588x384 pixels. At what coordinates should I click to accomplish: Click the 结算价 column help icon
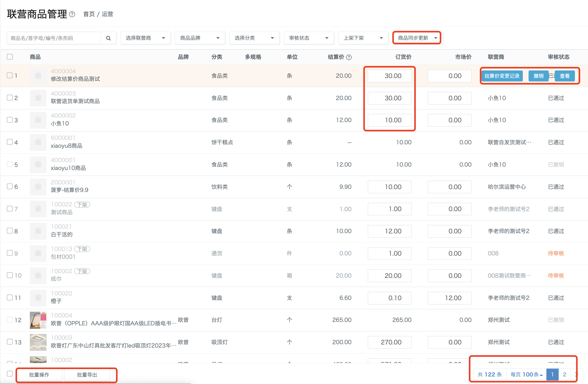click(x=349, y=57)
